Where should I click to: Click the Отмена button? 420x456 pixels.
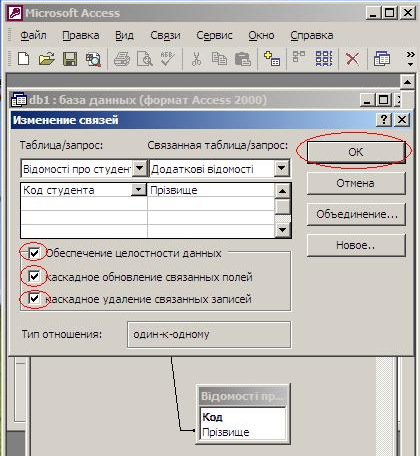356,183
